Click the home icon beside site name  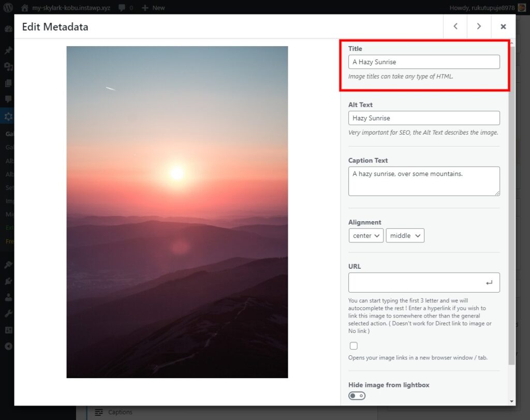pyautogui.click(x=25, y=8)
